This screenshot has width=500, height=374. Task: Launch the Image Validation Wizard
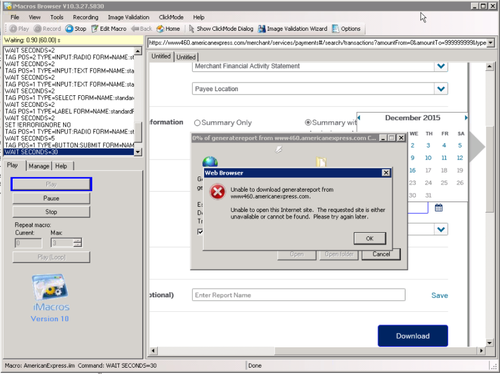coord(293,29)
